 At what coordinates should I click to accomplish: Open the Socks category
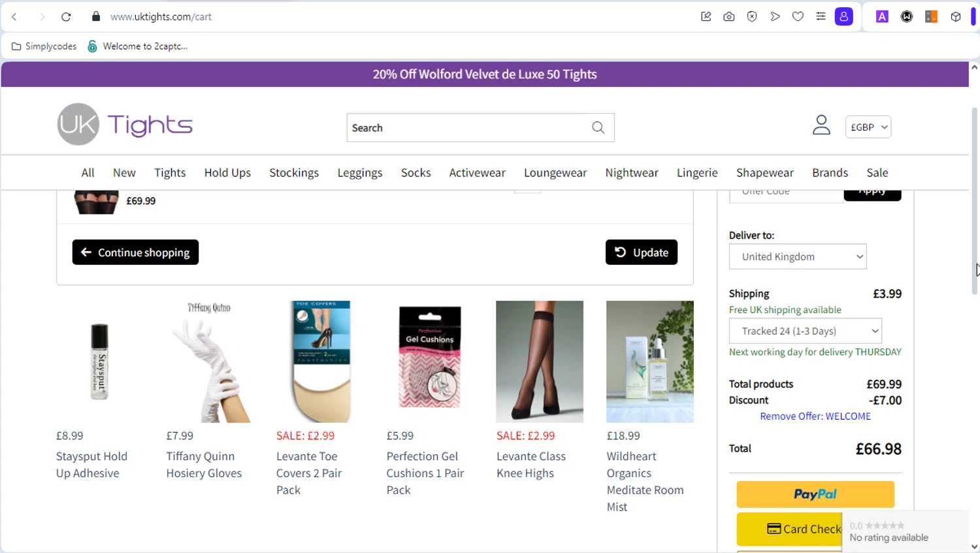tap(416, 173)
